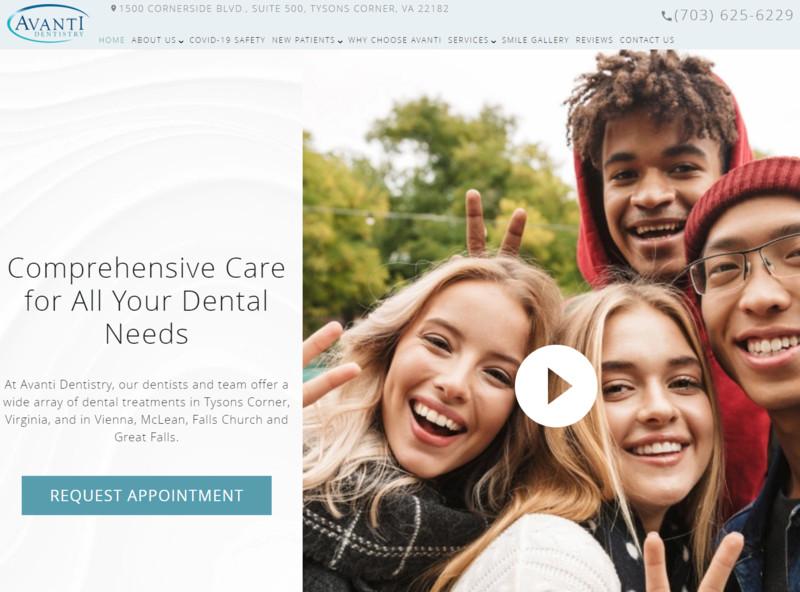Open the About Us menu item
Image resolution: width=800 pixels, height=592 pixels.
[154, 40]
